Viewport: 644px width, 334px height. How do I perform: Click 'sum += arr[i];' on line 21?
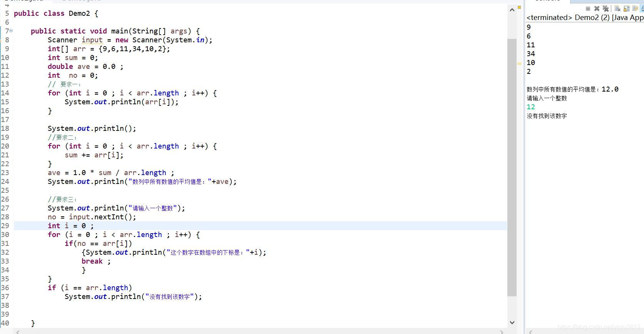pos(94,155)
